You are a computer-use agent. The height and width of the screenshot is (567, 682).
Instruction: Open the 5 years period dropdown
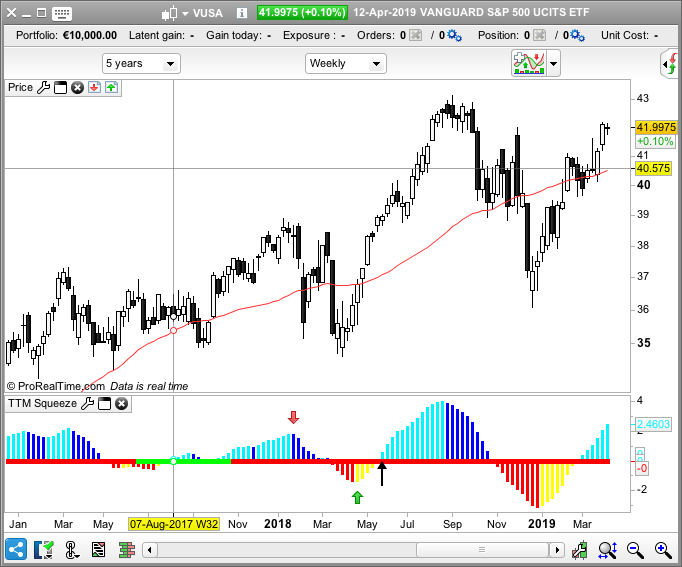(x=141, y=63)
